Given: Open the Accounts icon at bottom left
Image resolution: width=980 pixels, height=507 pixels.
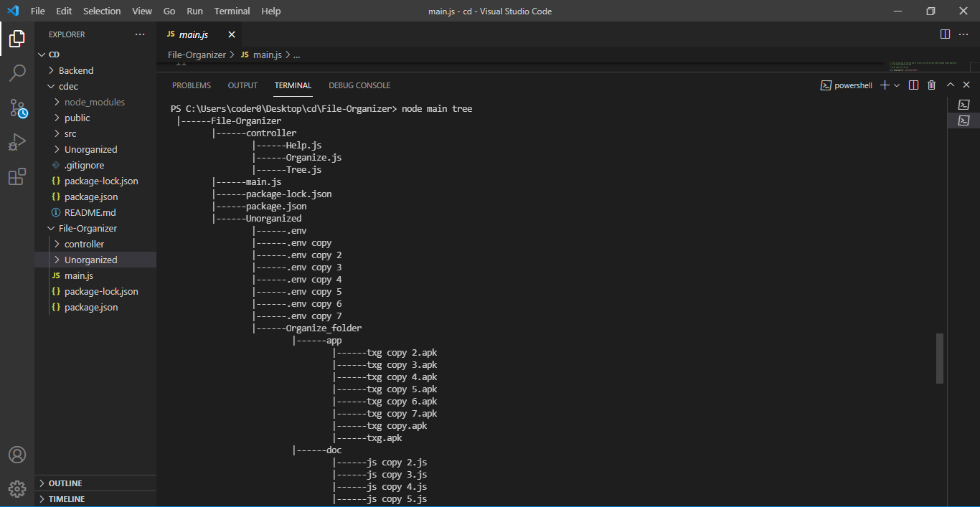Looking at the screenshot, I should (x=17, y=454).
